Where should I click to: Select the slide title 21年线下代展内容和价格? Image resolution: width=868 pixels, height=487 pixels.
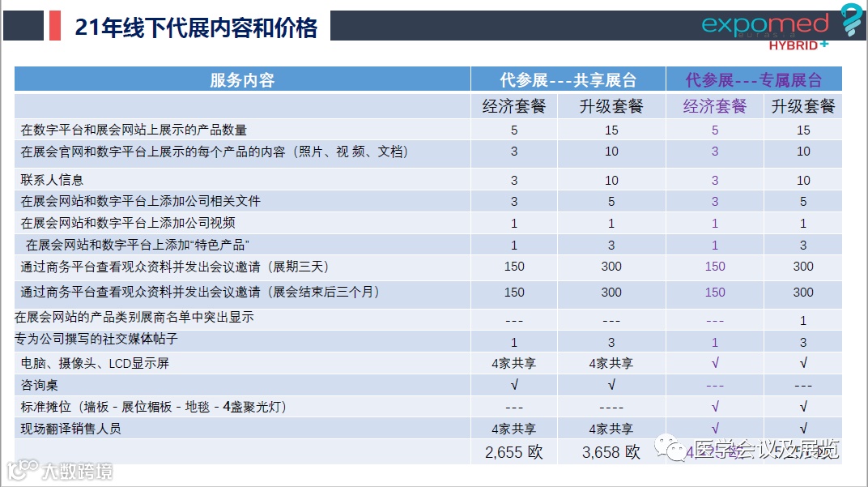coord(196,28)
